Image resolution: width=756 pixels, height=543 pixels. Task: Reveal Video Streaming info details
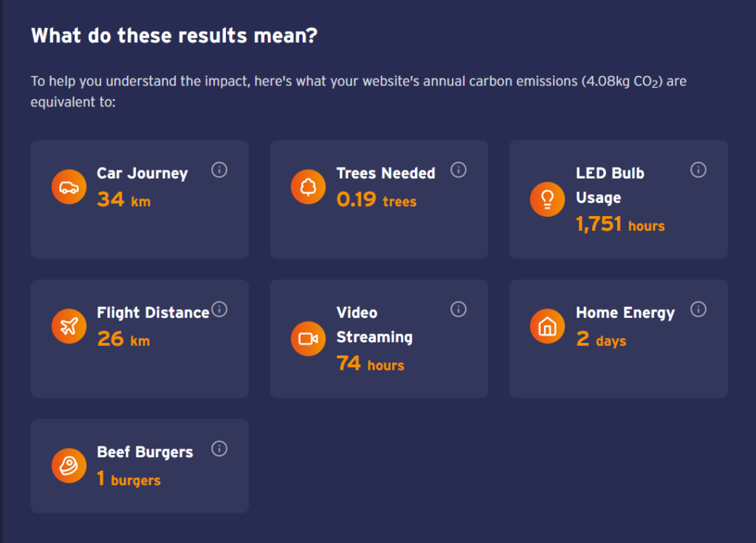458,309
